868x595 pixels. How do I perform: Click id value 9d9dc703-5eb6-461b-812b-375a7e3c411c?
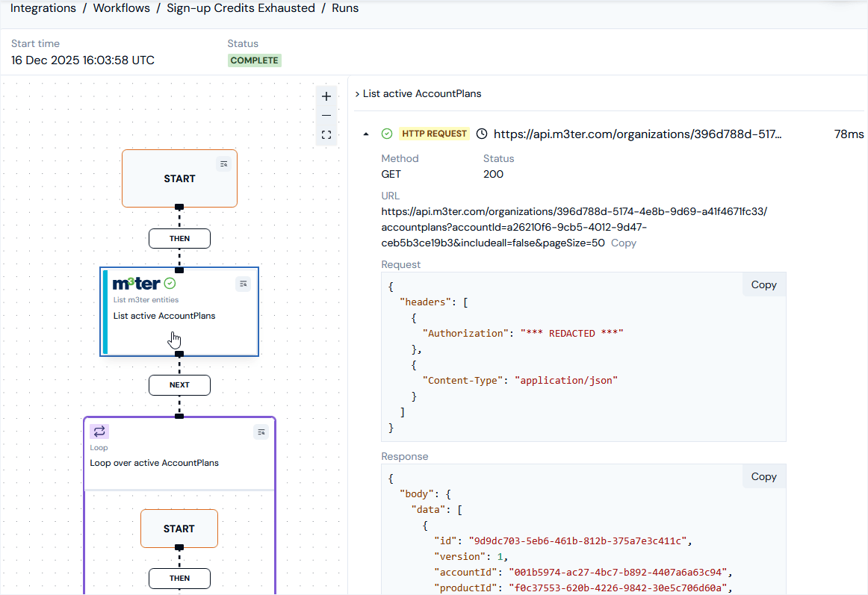coord(577,541)
